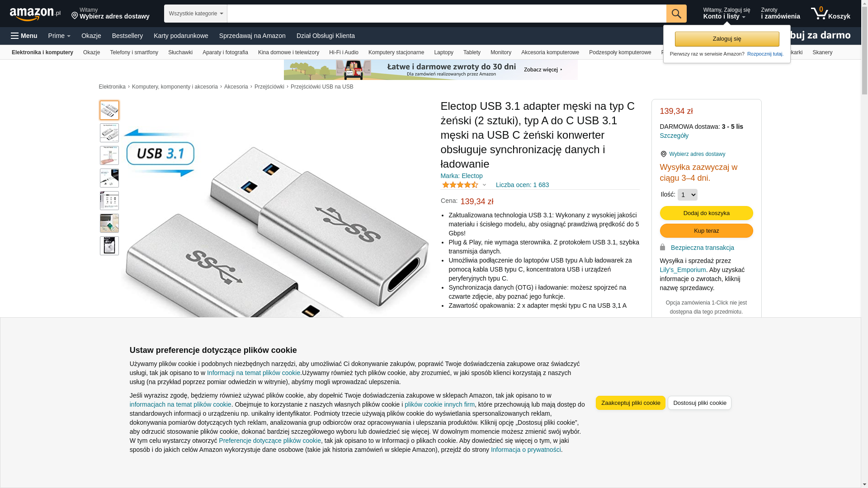
Task: Click the Kup teraz button
Action: coord(706,231)
